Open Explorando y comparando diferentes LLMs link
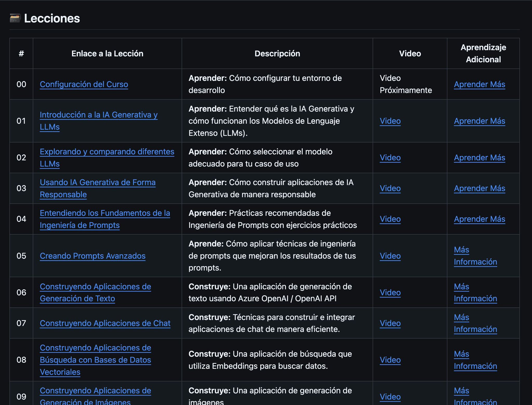The image size is (532, 405). point(107,158)
